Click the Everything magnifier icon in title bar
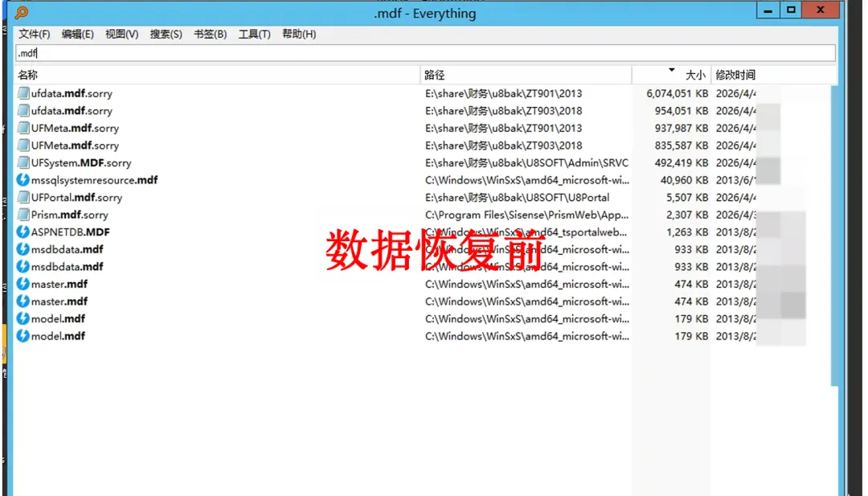Viewport: 868px width, 496px height. (22, 12)
